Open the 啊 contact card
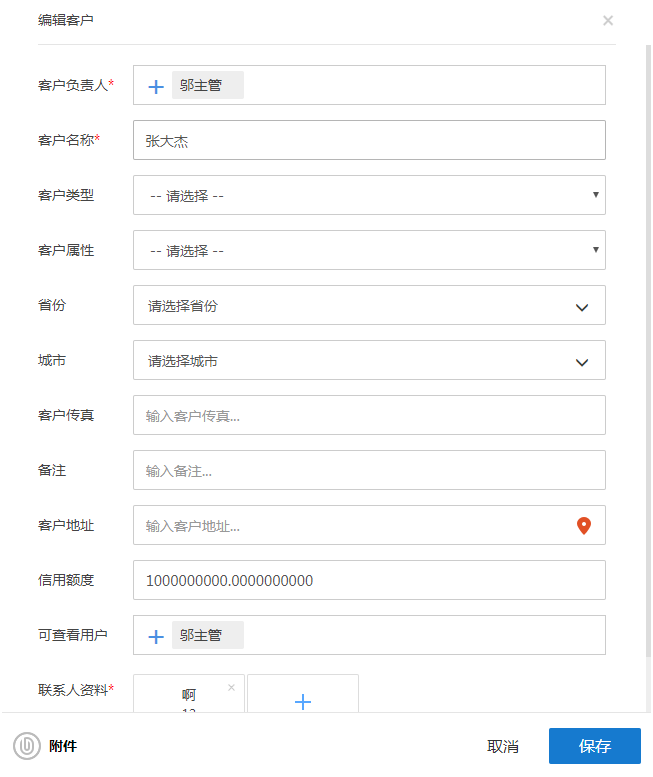Screen dimensions: 653x777 pyautogui.click(x=189, y=694)
